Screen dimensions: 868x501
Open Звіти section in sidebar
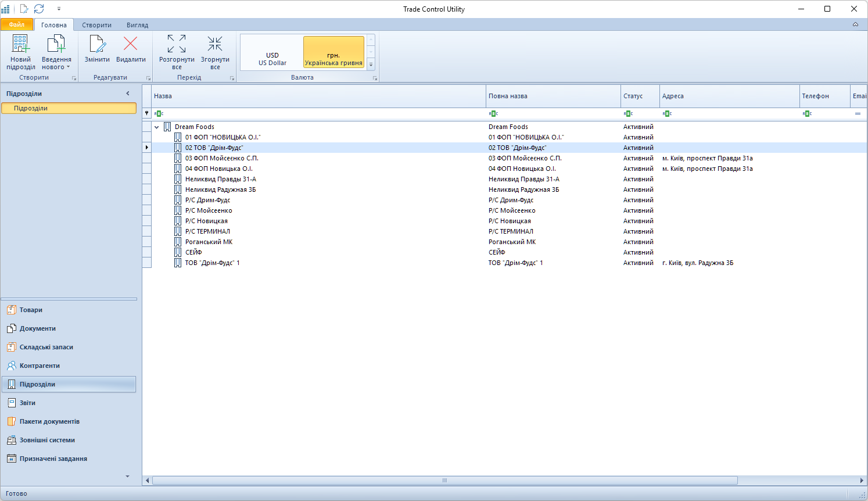(x=27, y=403)
